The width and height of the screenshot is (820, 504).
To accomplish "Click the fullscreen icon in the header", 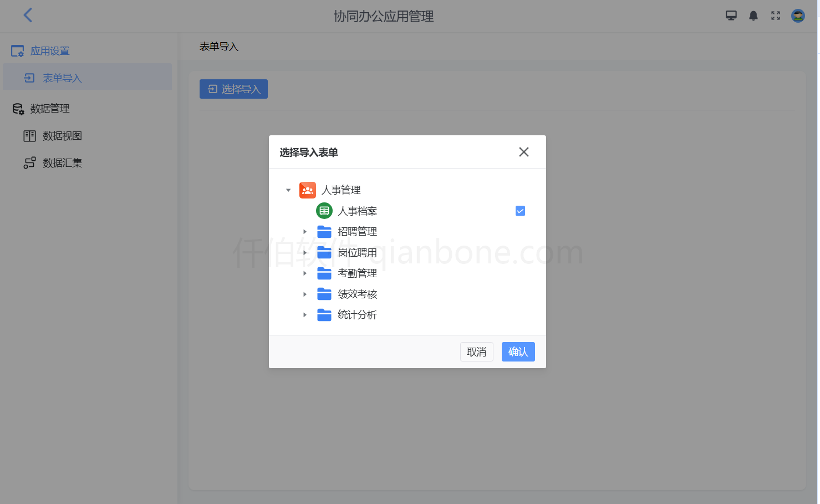I will [x=775, y=16].
